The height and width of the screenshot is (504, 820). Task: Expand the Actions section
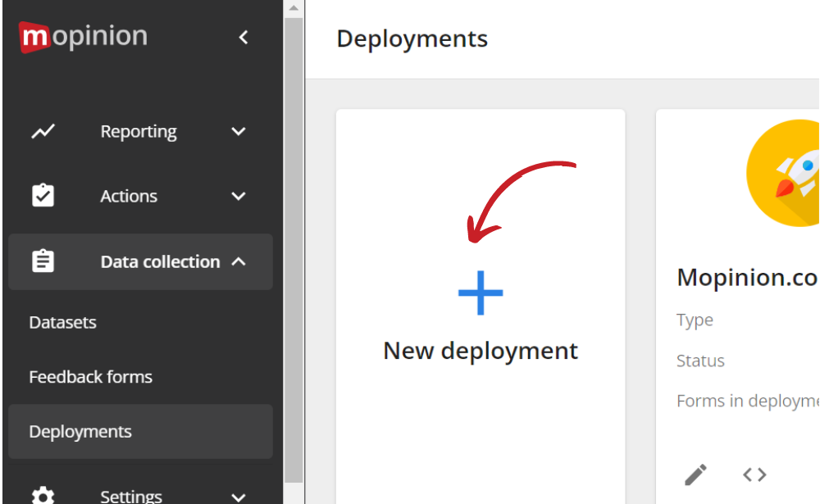(x=238, y=196)
